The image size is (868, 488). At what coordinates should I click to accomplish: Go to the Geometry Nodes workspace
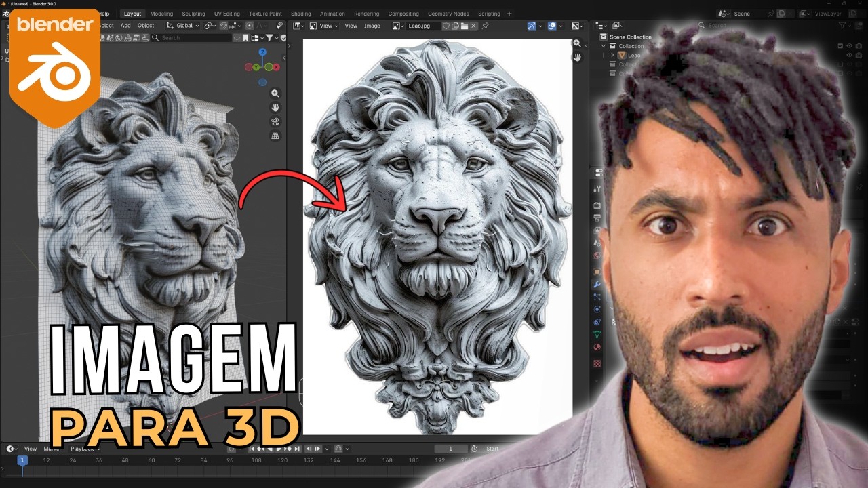click(448, 14)
